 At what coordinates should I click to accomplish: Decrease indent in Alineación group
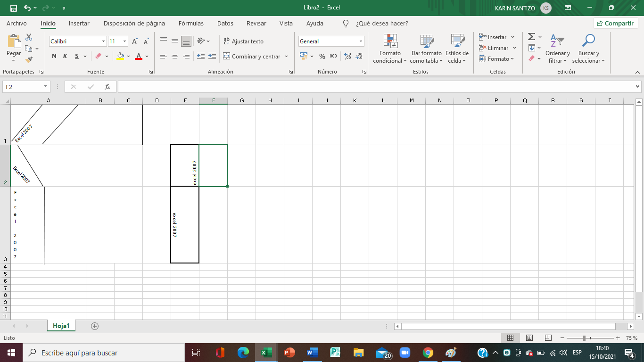point(201,56)
